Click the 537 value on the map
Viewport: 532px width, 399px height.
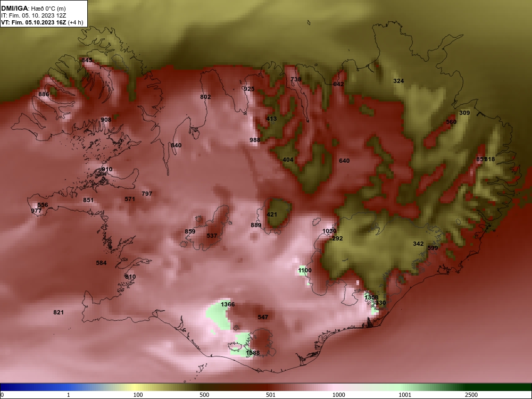(x=212, y=236)
